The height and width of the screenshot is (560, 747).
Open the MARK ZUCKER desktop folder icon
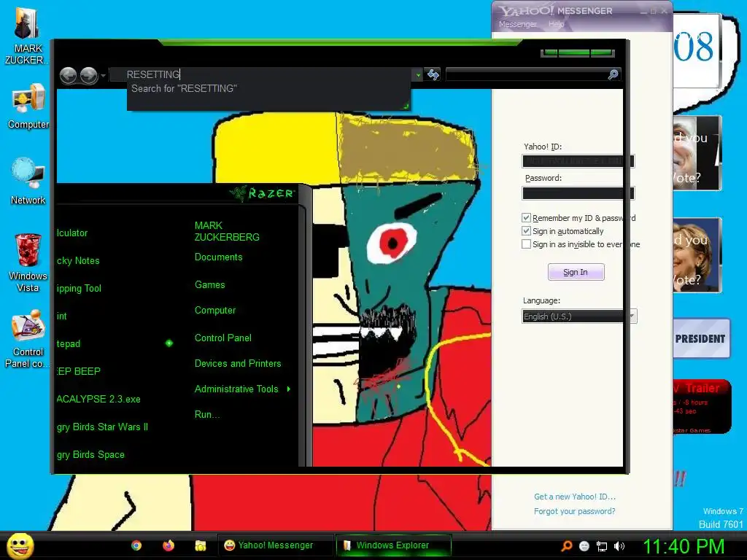[x=27, y=36]
